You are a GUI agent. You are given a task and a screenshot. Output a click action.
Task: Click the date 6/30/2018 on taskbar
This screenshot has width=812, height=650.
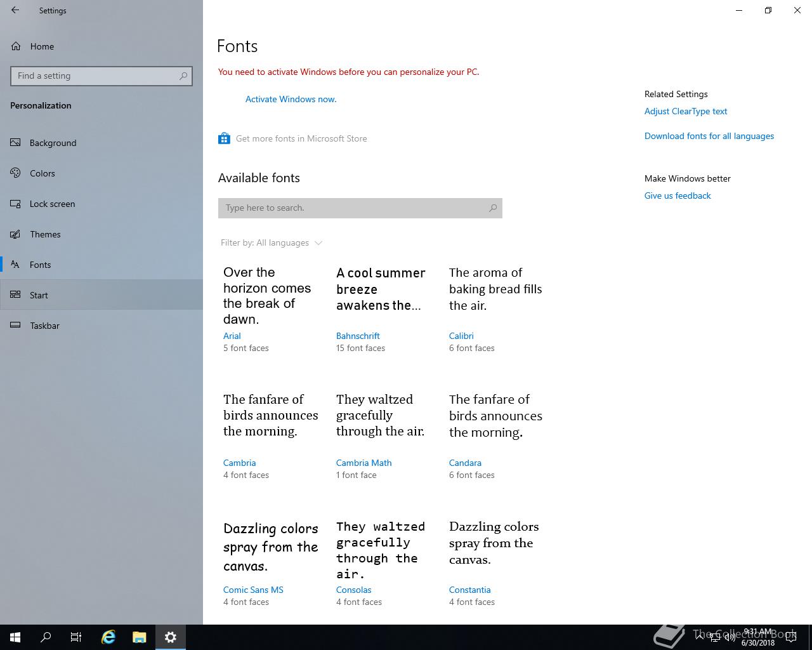point(758,643)
